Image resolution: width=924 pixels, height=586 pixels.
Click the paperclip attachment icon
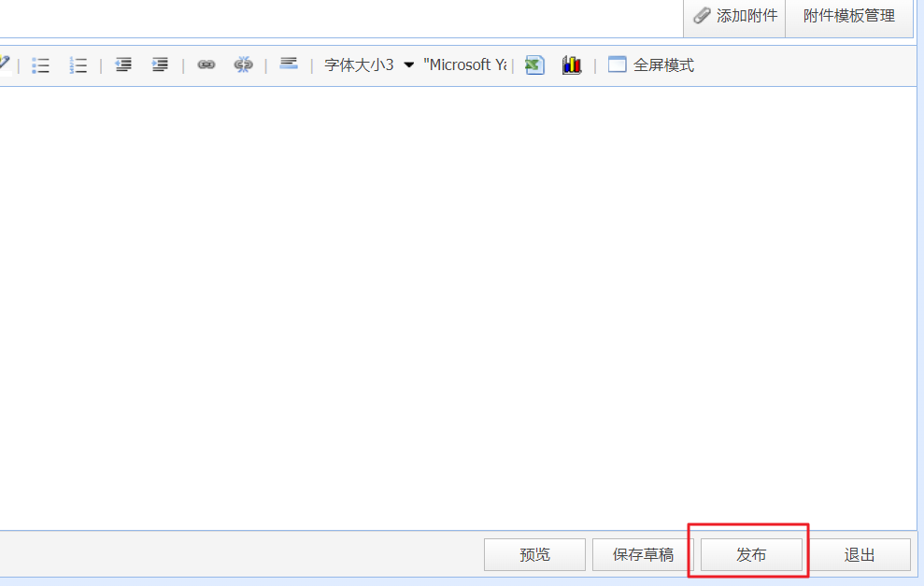click(702, 15)
